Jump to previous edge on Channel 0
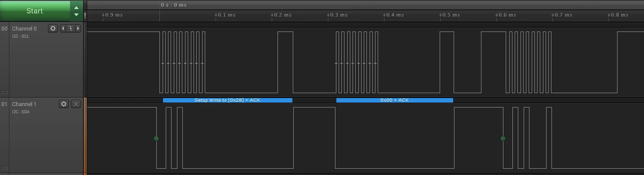Screen dimensions: 644x175 62,28
